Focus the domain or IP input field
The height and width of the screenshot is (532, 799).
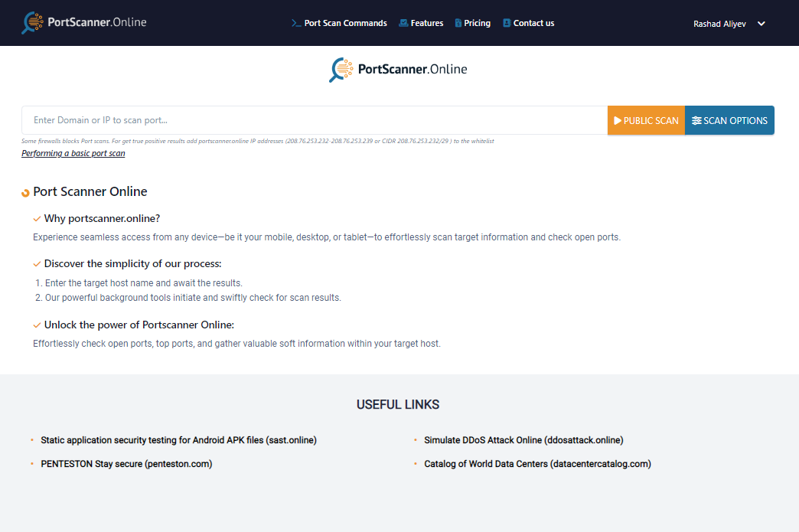(x=315, y=120)
